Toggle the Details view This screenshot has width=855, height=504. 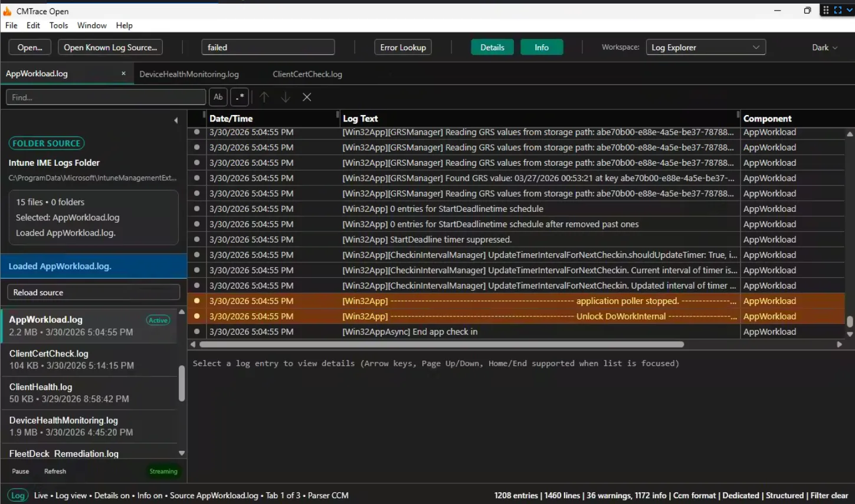[492, 47]
